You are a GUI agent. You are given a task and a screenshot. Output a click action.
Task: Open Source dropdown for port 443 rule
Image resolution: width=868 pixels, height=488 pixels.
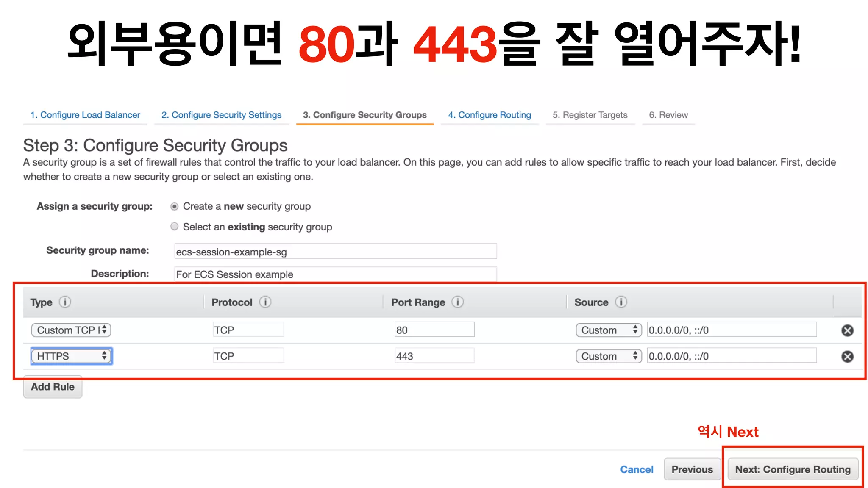609,356
